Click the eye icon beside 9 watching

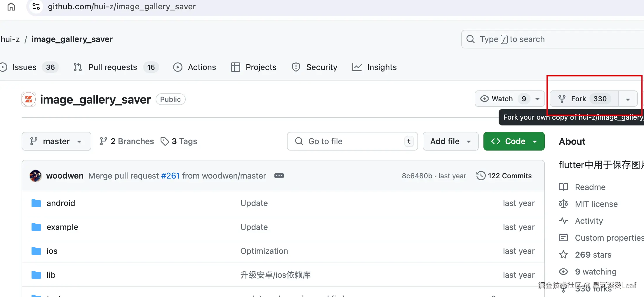point(563,272)
